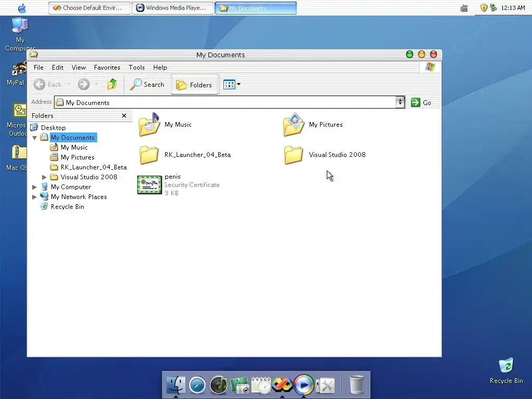Open the Forward history dropdown arrow
The height and width of the screenshot is (399, 532).
[96, 84]
